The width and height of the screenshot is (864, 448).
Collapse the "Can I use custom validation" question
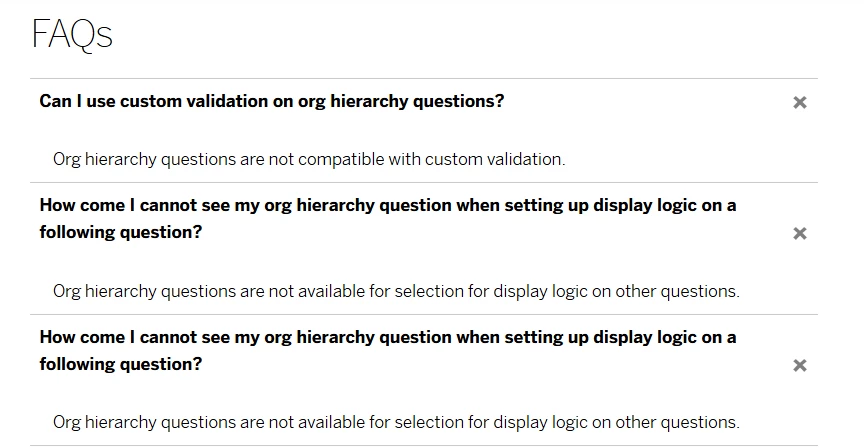click(x=272, y=101)
